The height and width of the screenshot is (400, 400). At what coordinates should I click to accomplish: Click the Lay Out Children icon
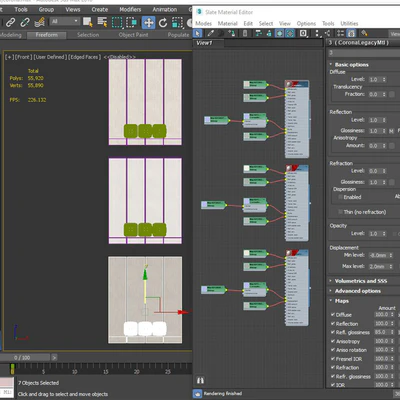pos(327,33)
